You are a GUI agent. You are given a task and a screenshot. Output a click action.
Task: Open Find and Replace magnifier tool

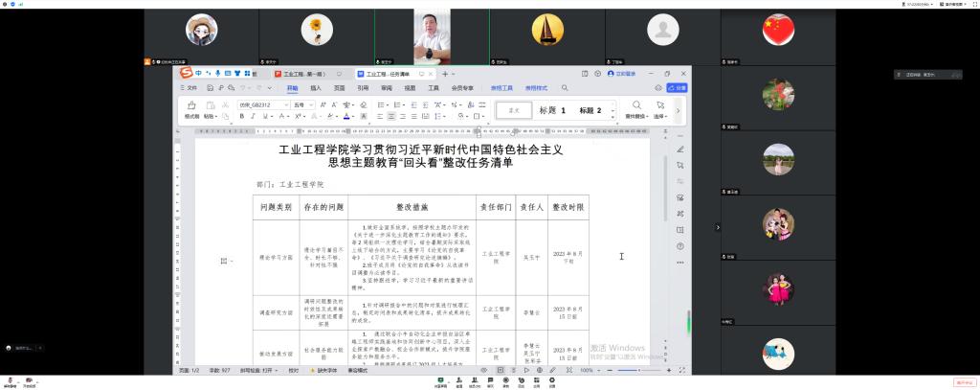(x=636, y=105)
